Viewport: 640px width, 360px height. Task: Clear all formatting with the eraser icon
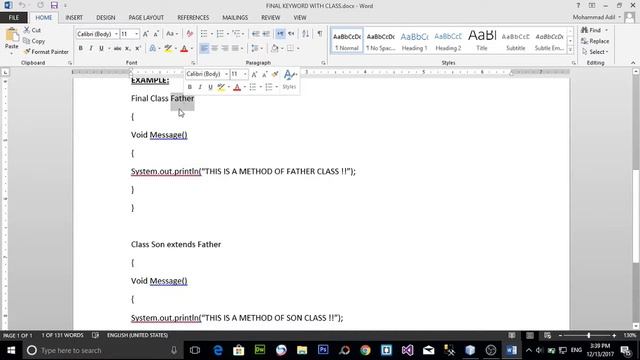tap(190, 34)
